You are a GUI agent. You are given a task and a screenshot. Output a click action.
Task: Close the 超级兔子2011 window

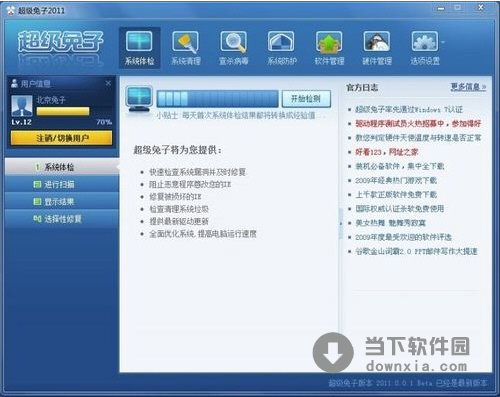pyautogui.click(x=481, y=7)
